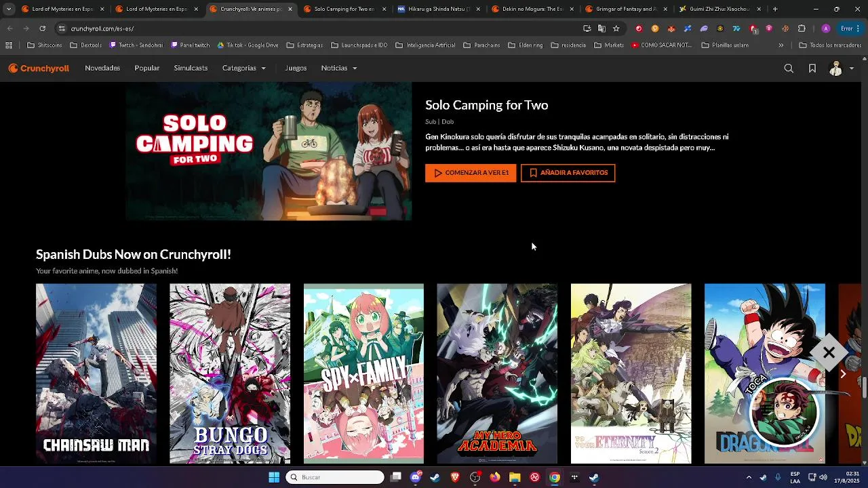Viewport: 868px width, 488px height.
Task: Open the Solo Camping for Two banner image
Action: (269, 152)
